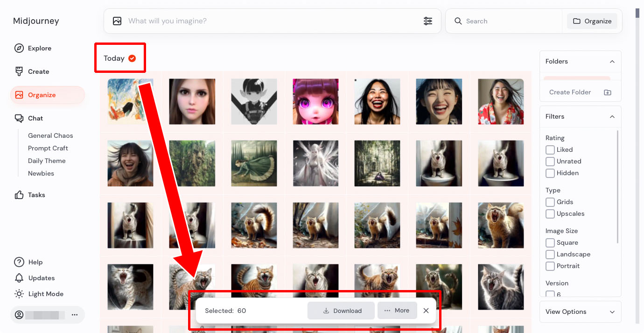Deselect all via Today red checkmark
This screenshot has width=644, height=333.
132,58
